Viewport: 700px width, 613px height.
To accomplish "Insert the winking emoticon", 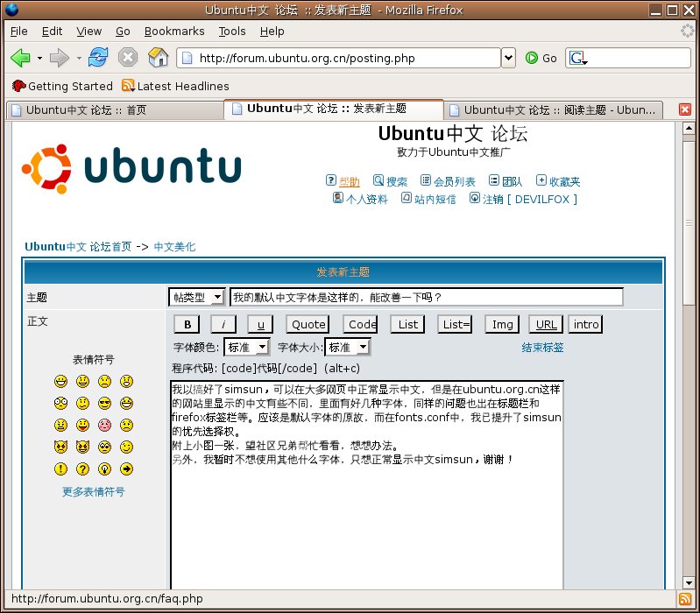I will tap(127, 447).
